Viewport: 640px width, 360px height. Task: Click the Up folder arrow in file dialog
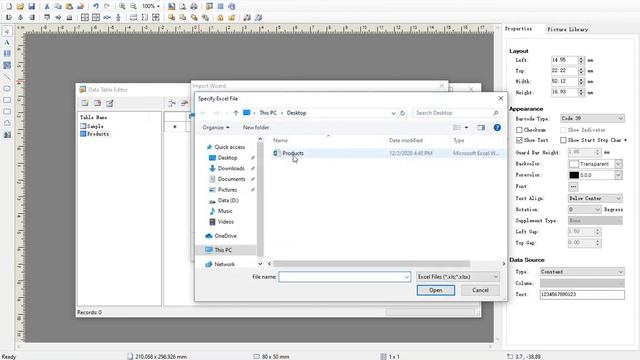236,113
